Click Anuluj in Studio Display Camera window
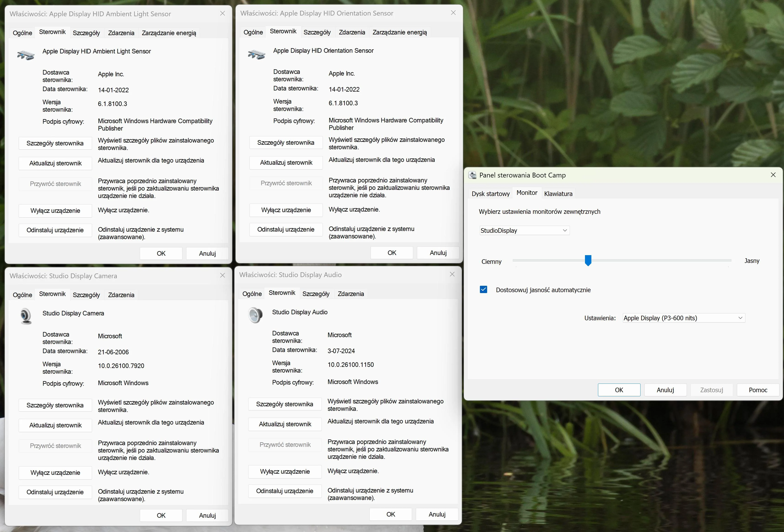This screenshot has height=532, width=784. coord(207,515)
